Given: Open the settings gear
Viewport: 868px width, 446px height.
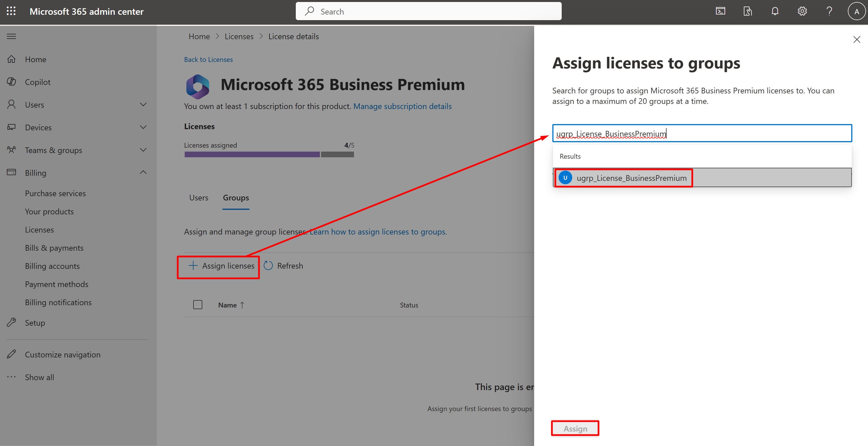Looking at the screenshot, I should 802,11.
